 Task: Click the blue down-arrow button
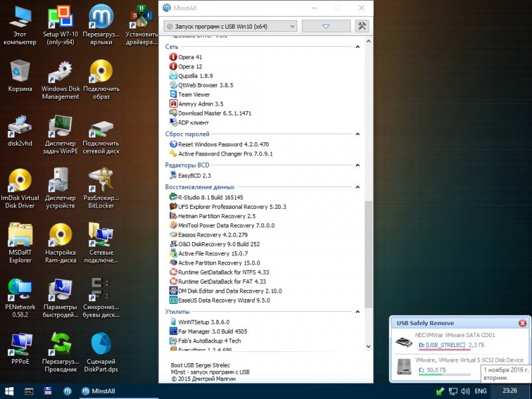click(326, 26)
